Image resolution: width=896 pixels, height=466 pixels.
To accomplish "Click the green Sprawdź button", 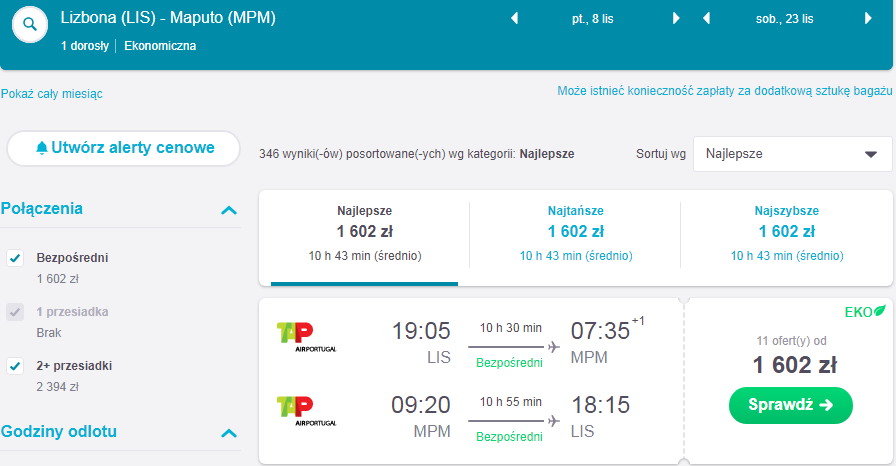I will pyautogui.click(x=791, y=405).
